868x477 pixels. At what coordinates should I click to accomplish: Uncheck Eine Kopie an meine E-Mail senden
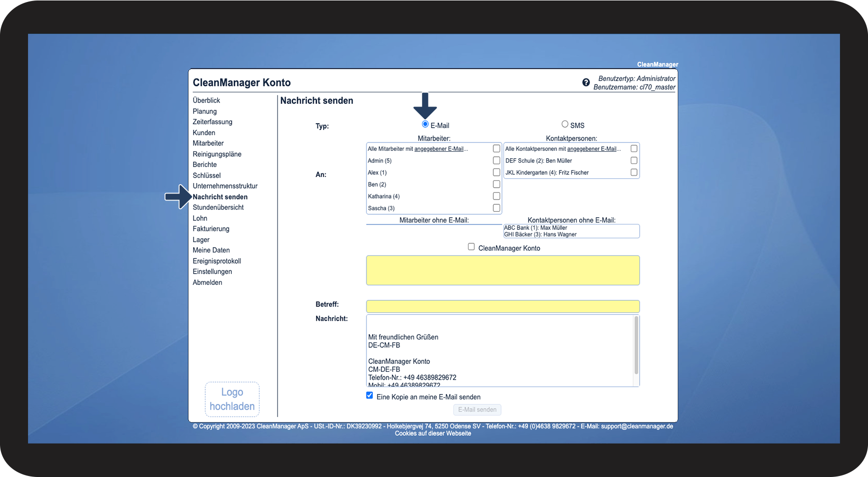tap(369, 396)
